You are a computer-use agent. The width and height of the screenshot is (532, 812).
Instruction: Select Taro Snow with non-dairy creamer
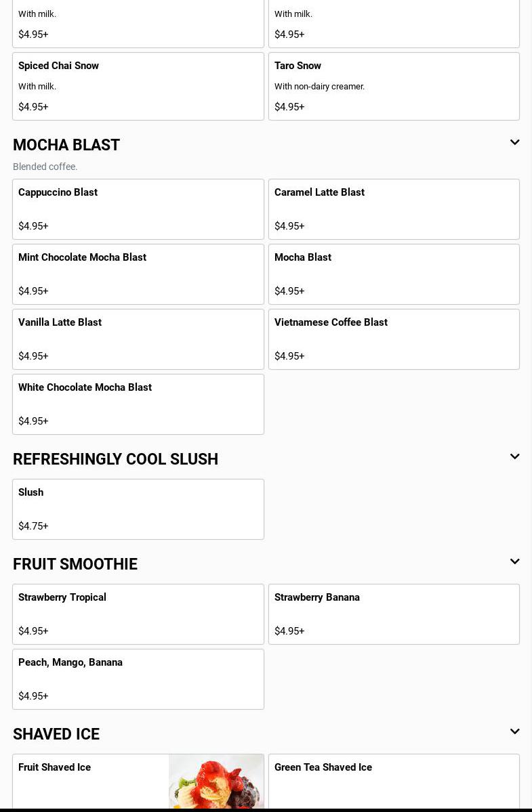pos(394,86)
